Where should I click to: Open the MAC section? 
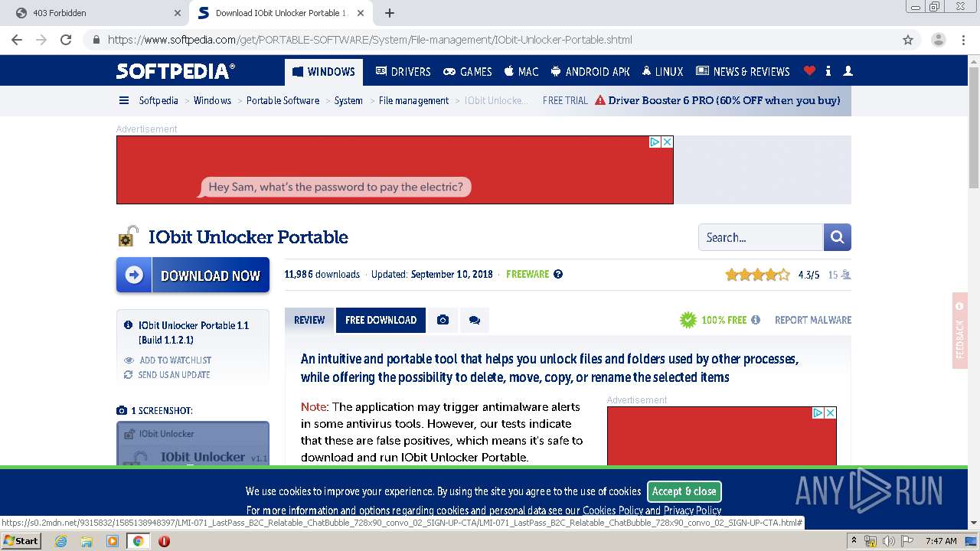coord(521,71)
